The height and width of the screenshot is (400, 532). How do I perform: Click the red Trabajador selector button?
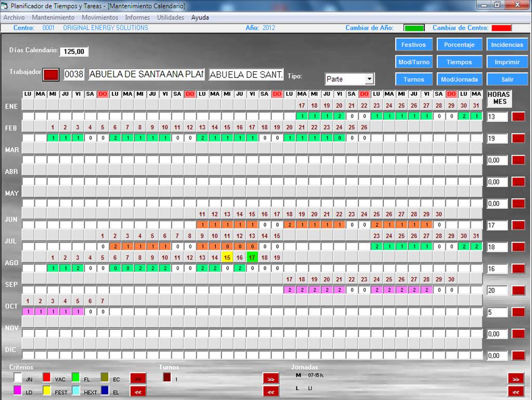(51, 75)
